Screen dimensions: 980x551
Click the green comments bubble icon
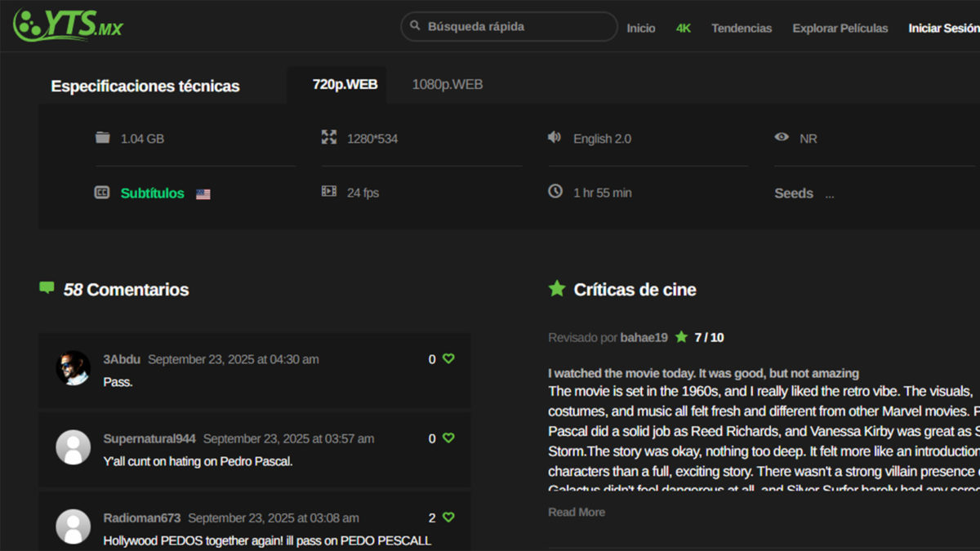pyautogui.click(x=47, y=287)
